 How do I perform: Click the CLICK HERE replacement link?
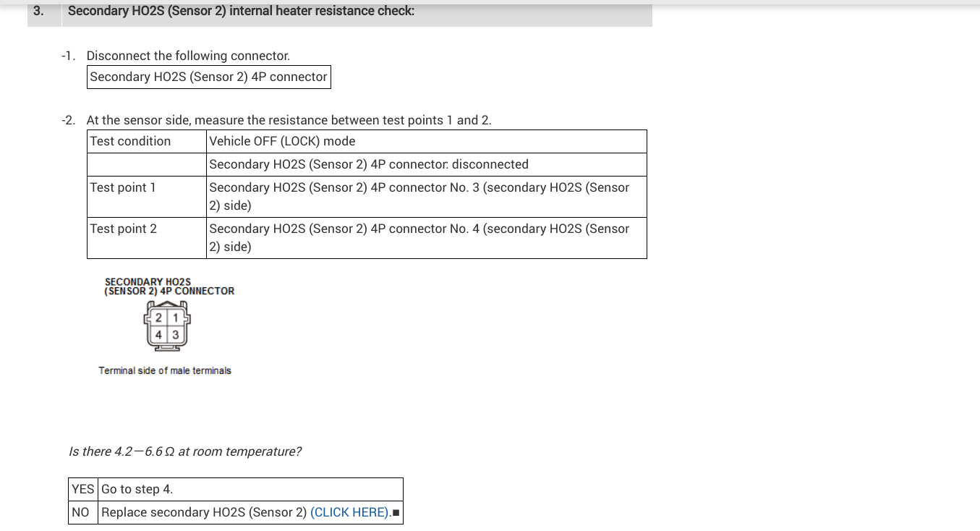coord(349,512)
